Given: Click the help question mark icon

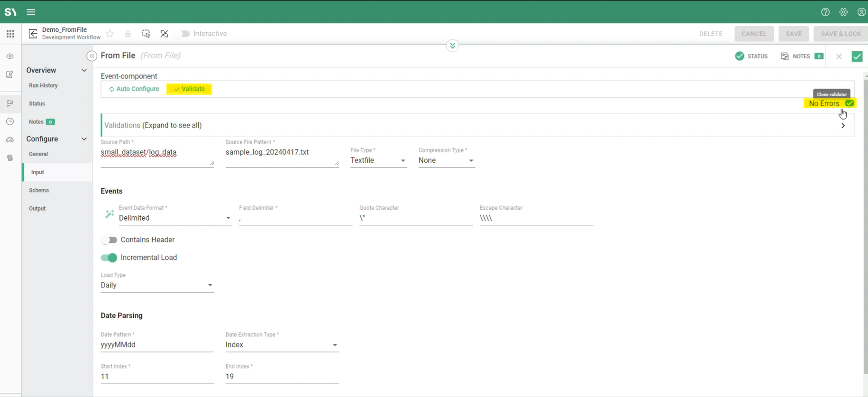Looking at the screenshot, I should pos(825,12).
